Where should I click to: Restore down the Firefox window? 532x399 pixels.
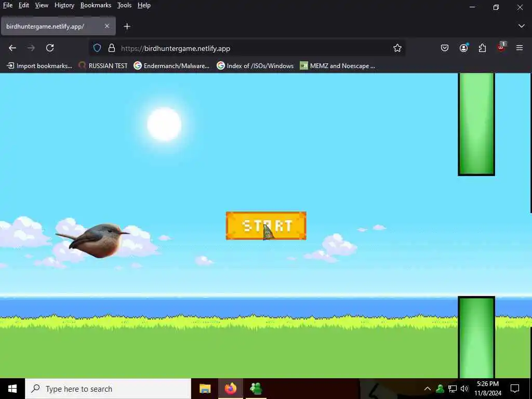(x=496, y=7)
